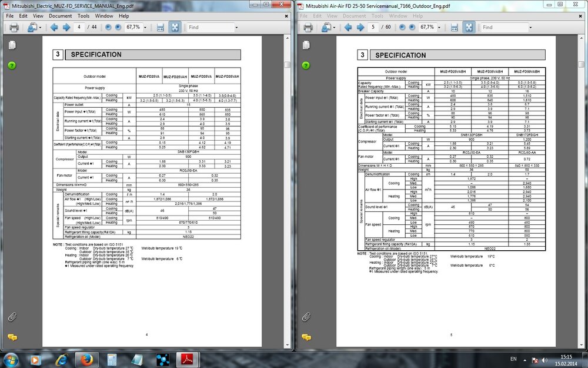Click scrolling mode icon in right window toolbar
The width and height of the screenshot is (588, 368).
click(454, 27)
